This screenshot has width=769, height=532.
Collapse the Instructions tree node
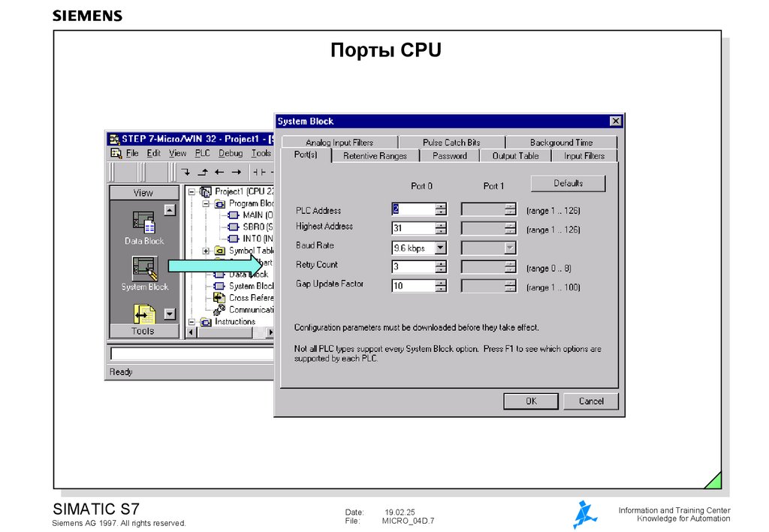(x=192, y=322)
